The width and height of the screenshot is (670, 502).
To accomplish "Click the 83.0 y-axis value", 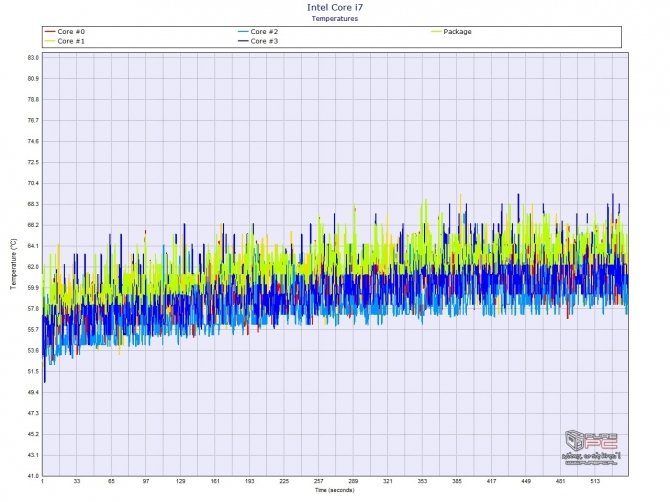I will pos(33,58).
